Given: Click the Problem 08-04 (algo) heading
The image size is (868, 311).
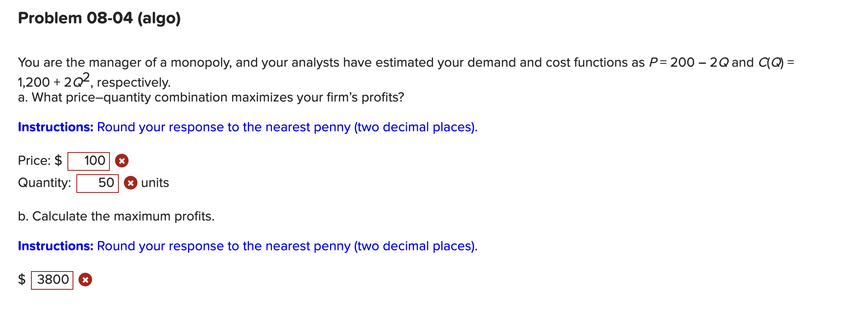Looking at the screenshot, I should click(99, 18).
